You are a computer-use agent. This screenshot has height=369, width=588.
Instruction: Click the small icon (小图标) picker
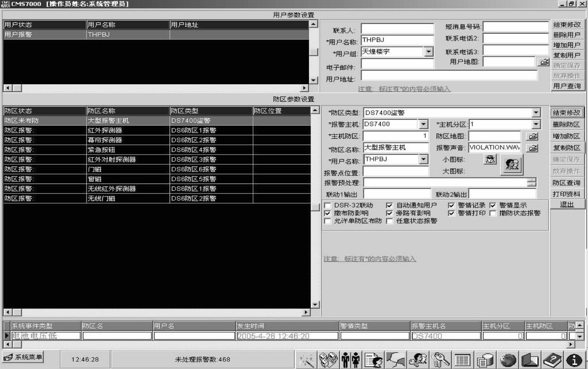pos(490,159)
